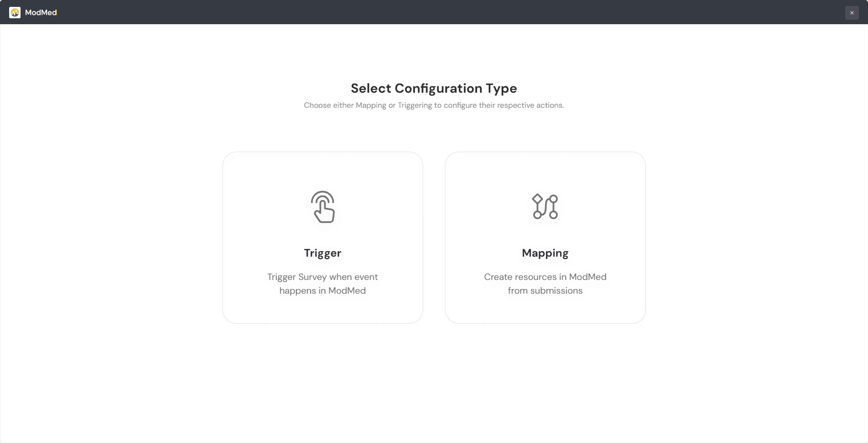The width and height of the screenshot is (868, 443).
Task: Click the ModMed title text in header
Action: (41, 12)
